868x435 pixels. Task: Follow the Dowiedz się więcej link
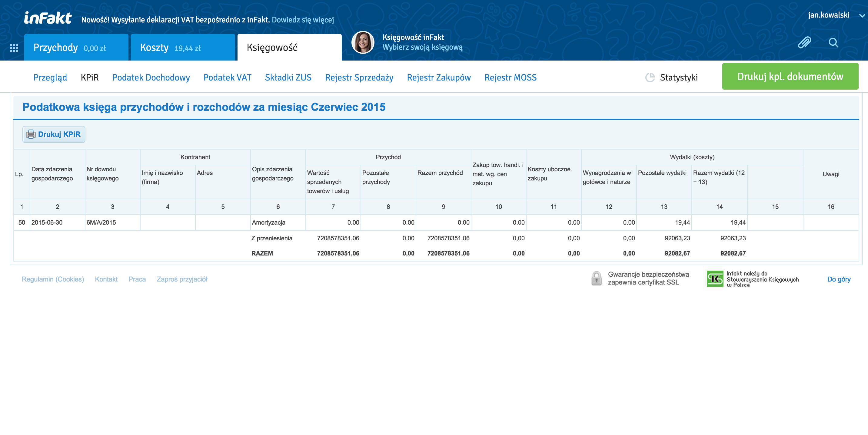303,20
